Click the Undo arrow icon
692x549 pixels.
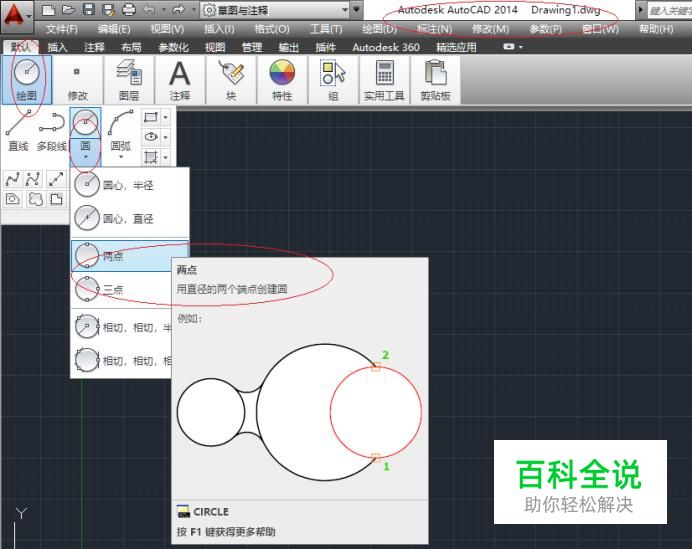pyautogui.click(x=149, y=9)
